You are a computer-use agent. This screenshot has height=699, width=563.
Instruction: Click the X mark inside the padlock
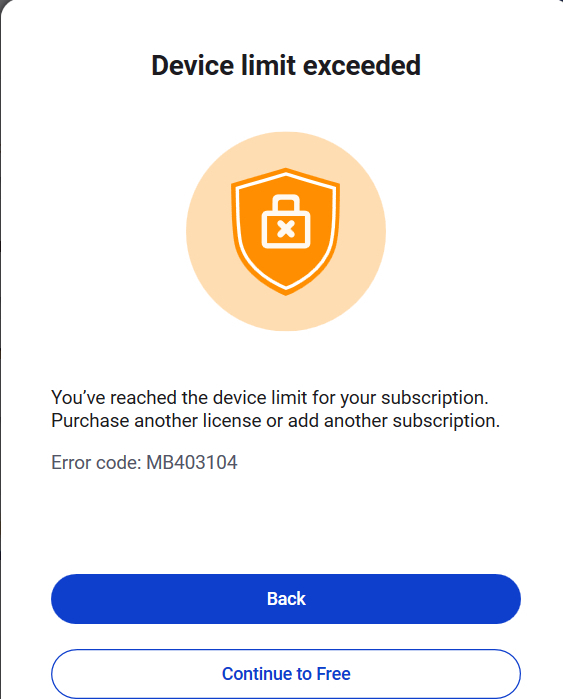pyautogui.click(x=286, y=229)
